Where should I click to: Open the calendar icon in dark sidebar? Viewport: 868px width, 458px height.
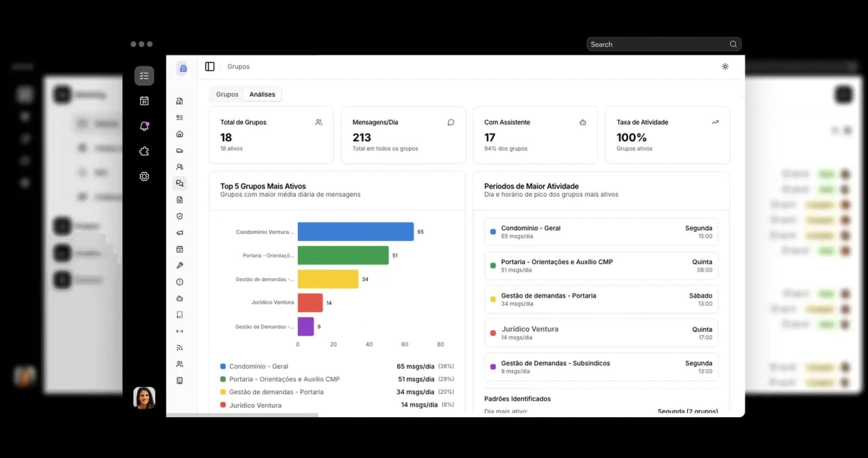(x=144, y=101)
